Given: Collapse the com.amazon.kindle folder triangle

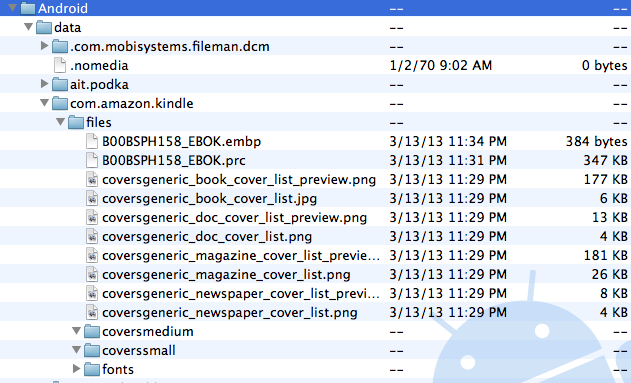Looking at the screenshot, I should click(x=44, y=103).
